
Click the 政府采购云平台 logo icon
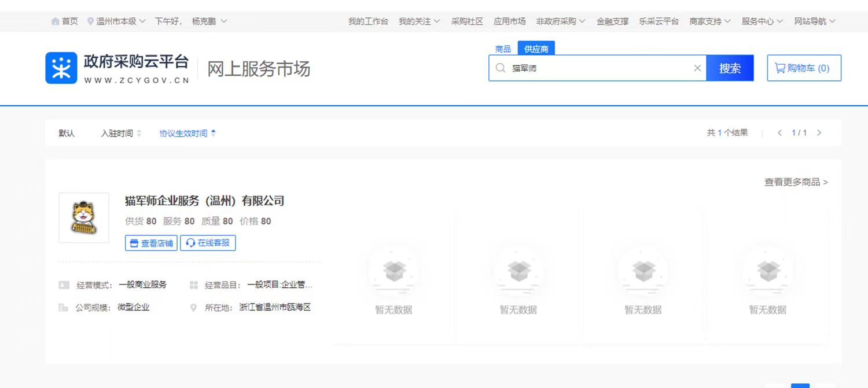61,68
